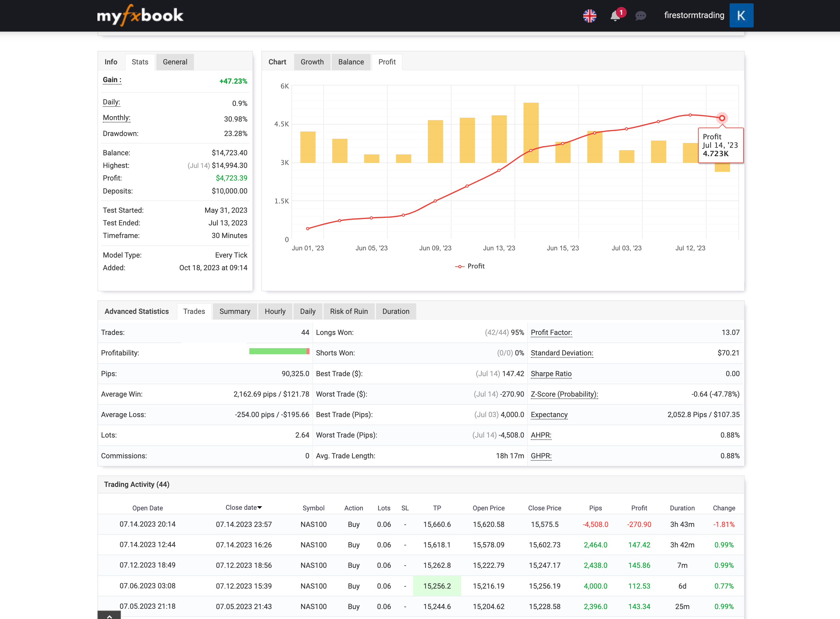This screenshot has height=619, width=840.
Task: Sort trades by Open Date column
Action: coord(148,508)
